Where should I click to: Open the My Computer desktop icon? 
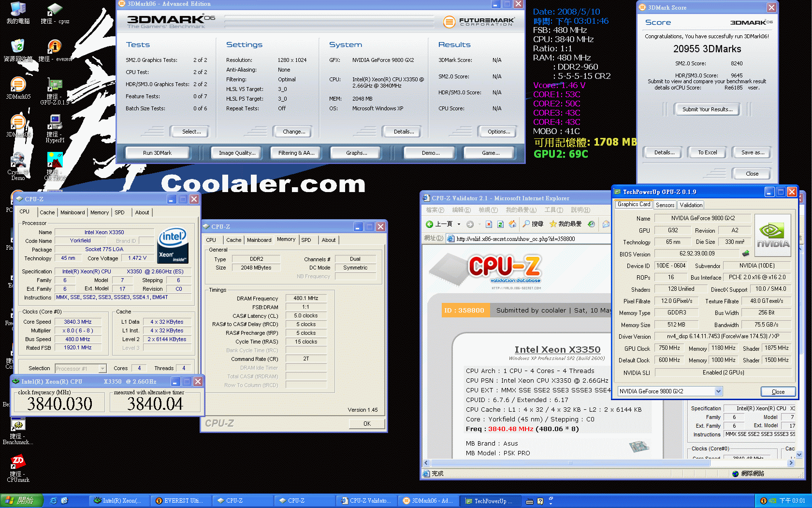18,13
